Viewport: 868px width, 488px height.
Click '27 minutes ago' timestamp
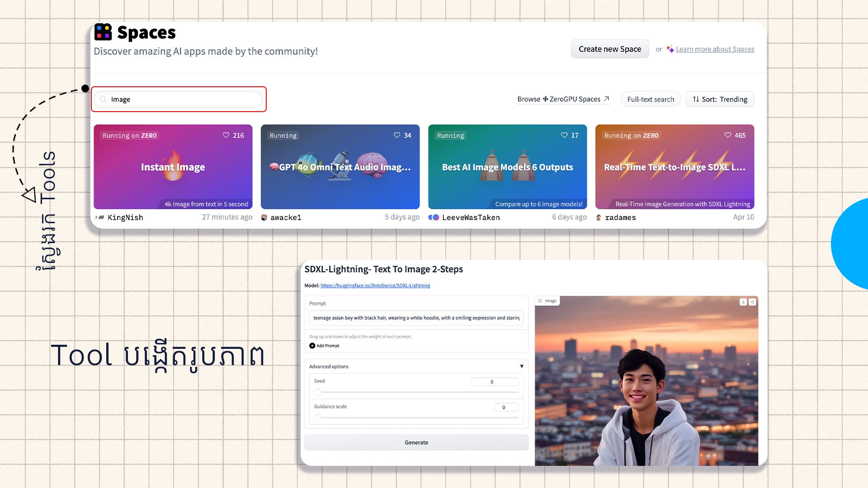click(227, 217)
